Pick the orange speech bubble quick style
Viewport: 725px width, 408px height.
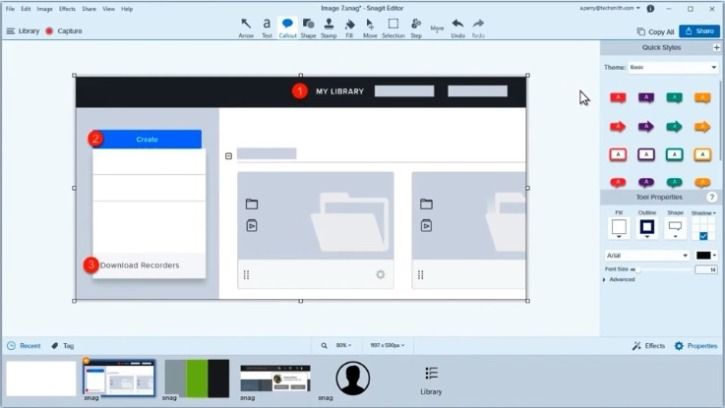pos(703,98)
